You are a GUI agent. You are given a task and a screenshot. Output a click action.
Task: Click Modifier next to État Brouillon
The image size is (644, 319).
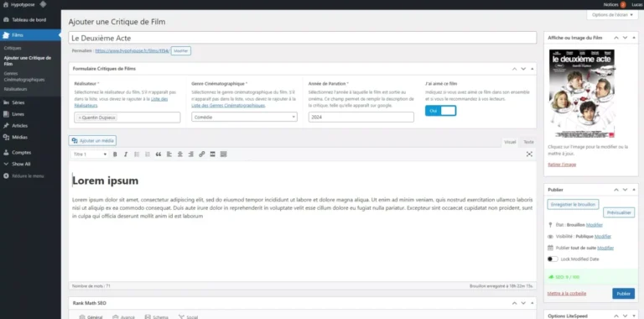(595, 225)
